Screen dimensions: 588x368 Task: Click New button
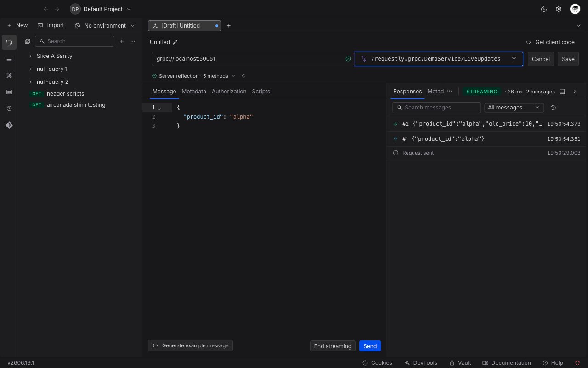(17, 25)
